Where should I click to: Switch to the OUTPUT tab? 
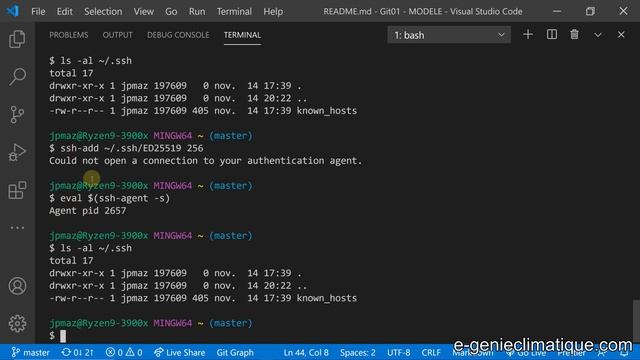118,35
